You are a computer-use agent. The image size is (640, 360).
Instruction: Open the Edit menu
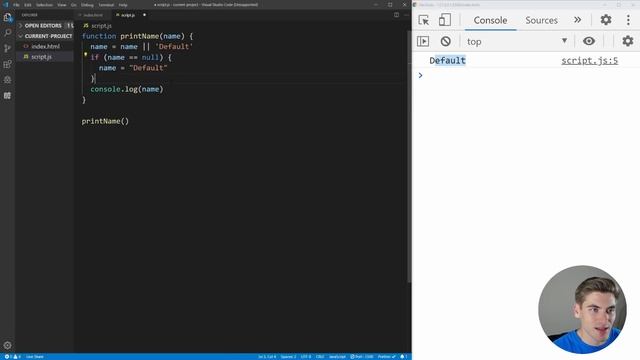point(28,5)
